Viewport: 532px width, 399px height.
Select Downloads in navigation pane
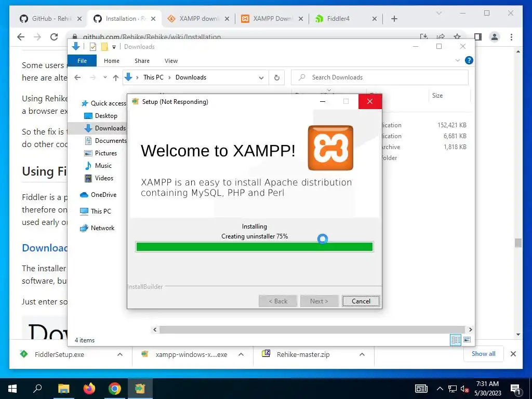click(105, 128)
